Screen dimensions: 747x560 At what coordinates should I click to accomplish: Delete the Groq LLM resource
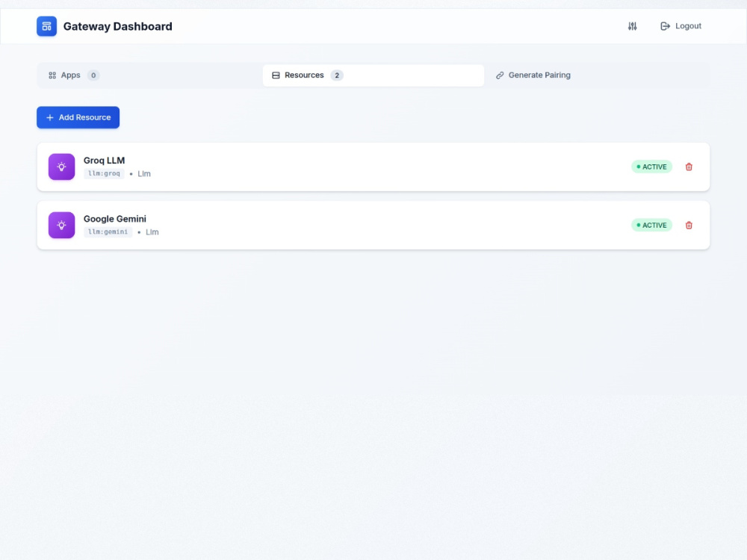689,167
